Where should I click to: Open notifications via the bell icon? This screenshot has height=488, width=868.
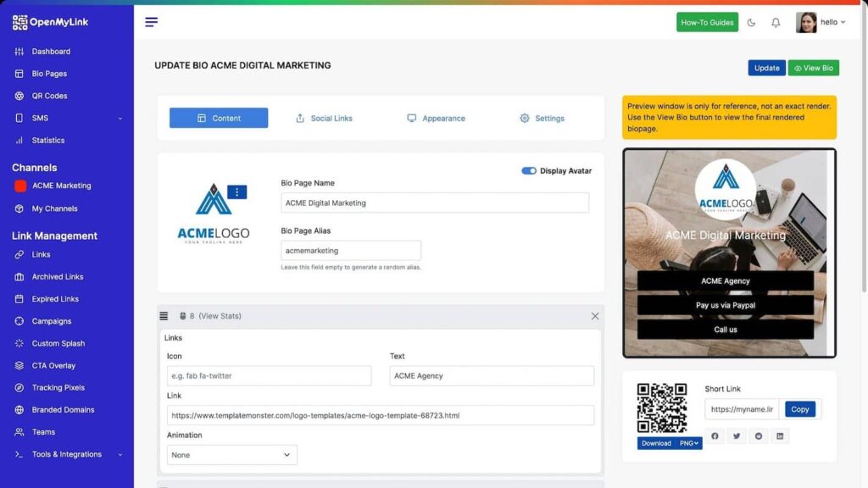coord(776,23)
